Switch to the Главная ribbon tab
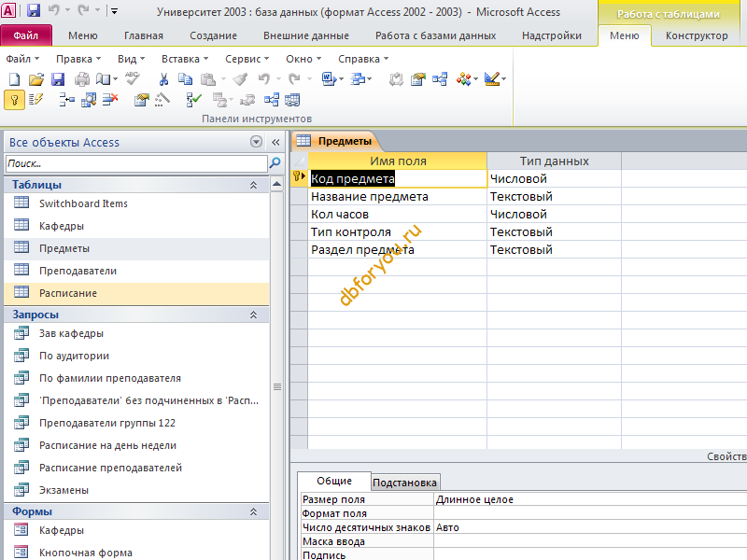 point(144,35)
